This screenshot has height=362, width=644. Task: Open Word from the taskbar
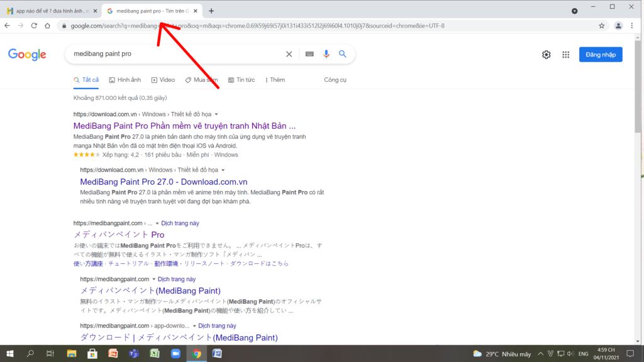pyautogui.click(x=217, y=353)
